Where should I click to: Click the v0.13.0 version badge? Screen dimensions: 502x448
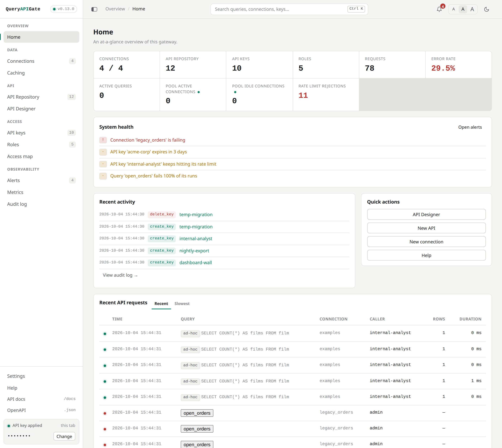pos(63,9)
